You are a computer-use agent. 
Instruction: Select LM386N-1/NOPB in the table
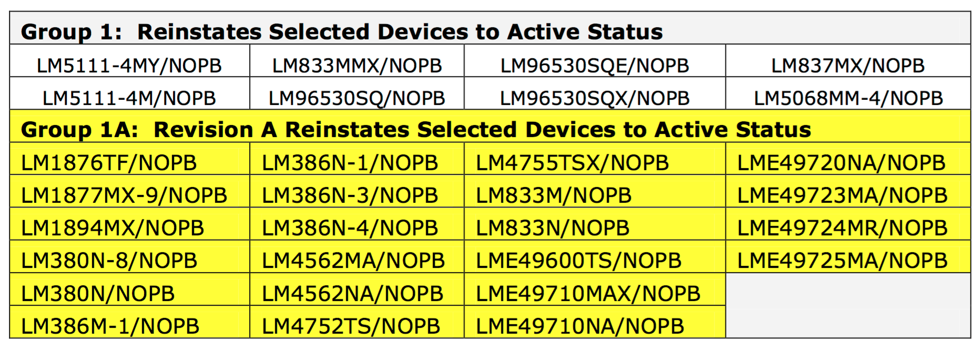pos(357,158)
